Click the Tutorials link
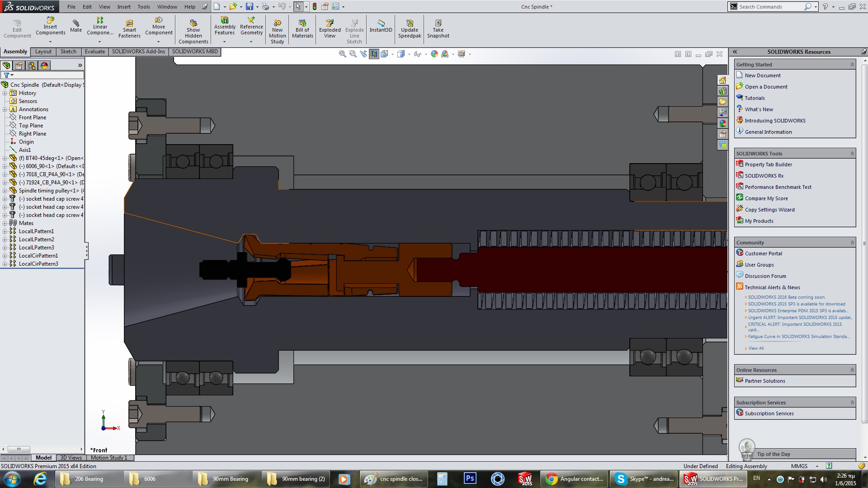 (755, 98)
